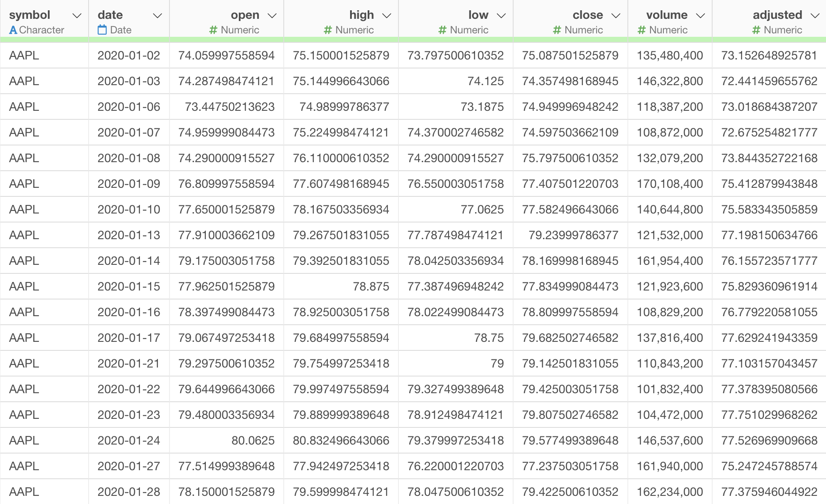This screenshot has height=504, width=826.
Task: Click open value 74.059997558594
Action: [x=226, y=56]
